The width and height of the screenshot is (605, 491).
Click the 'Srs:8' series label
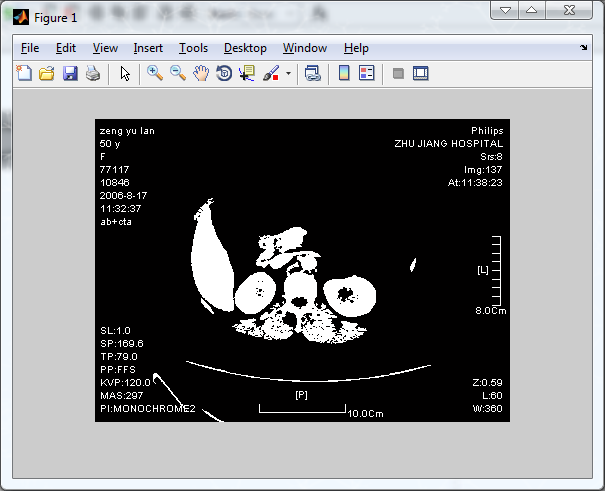(x=491, y=157)
